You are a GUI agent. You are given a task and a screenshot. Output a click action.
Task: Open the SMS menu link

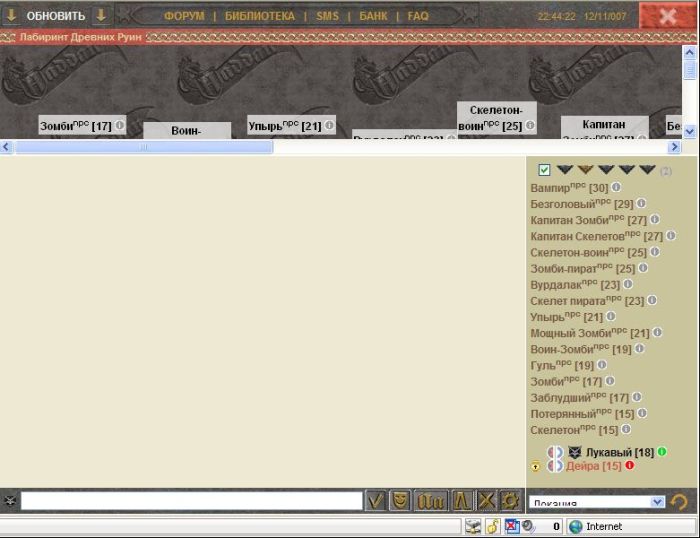327,16
